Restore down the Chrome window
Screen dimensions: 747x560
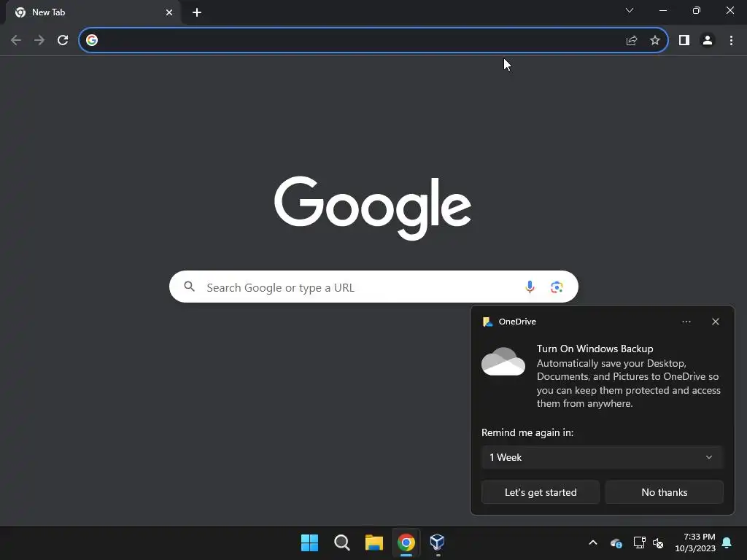(697, 10)
